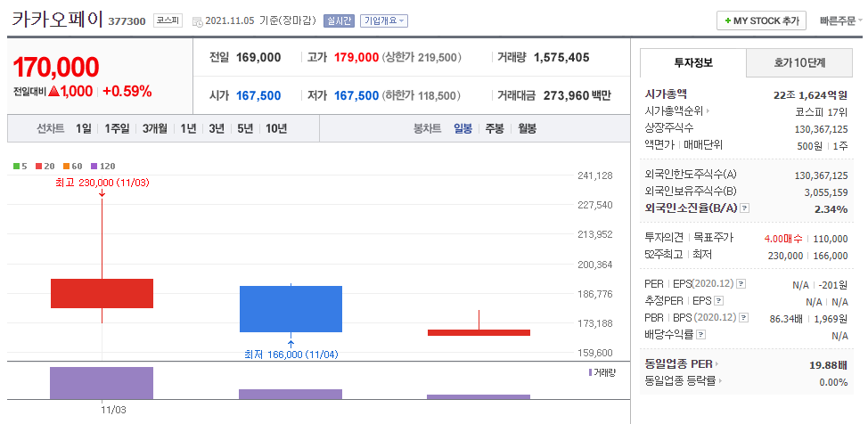Image resolution: width=868 pixels, height=424 pixels.
Task: Click the 최저 166,000 (11/04) label
Action: click(x=291, y=355)
